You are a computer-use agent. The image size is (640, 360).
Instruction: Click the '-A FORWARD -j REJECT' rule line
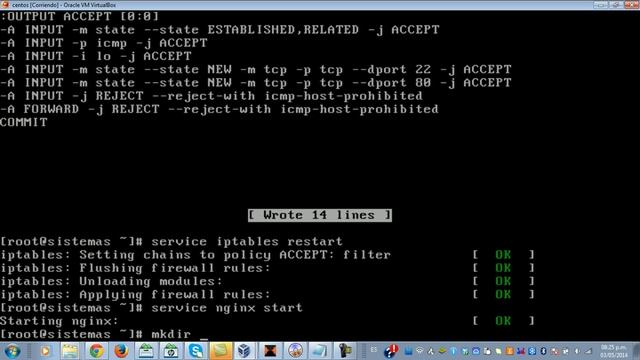click(219, 109)
